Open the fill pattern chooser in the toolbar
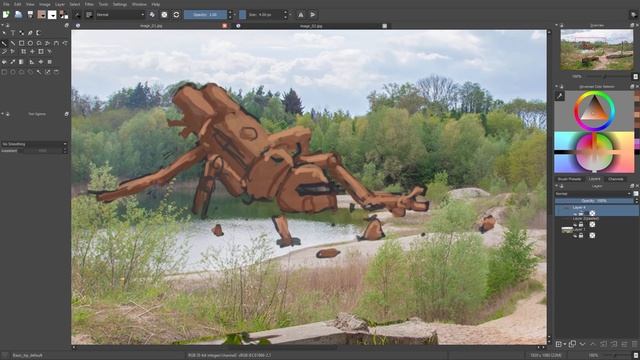The image size is (640, 360). 52,14
